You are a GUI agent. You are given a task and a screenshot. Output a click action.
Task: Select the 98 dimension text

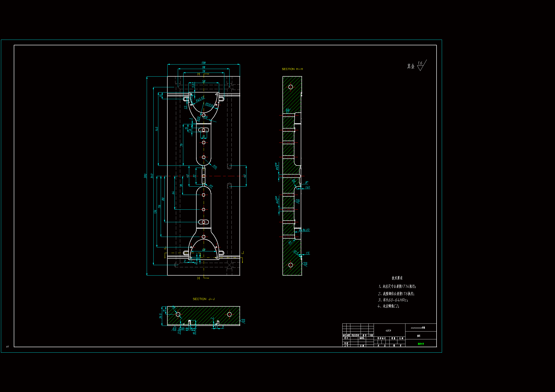pyautogui.click(x=203, y=67)
